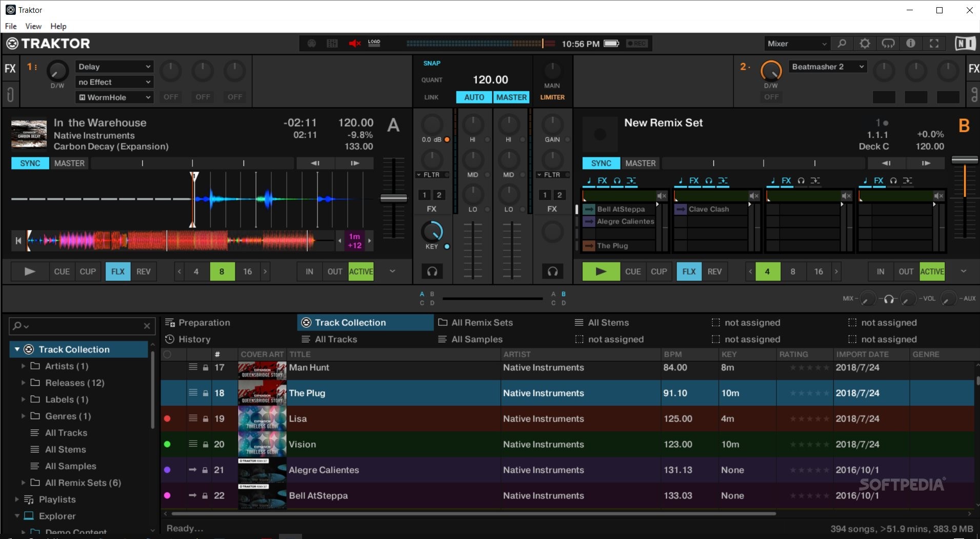This screenshot has height=539, width=980.
Task: Expand Deck A advanced panel chevron
Action: pyautogui.click(x=392, y=271)
